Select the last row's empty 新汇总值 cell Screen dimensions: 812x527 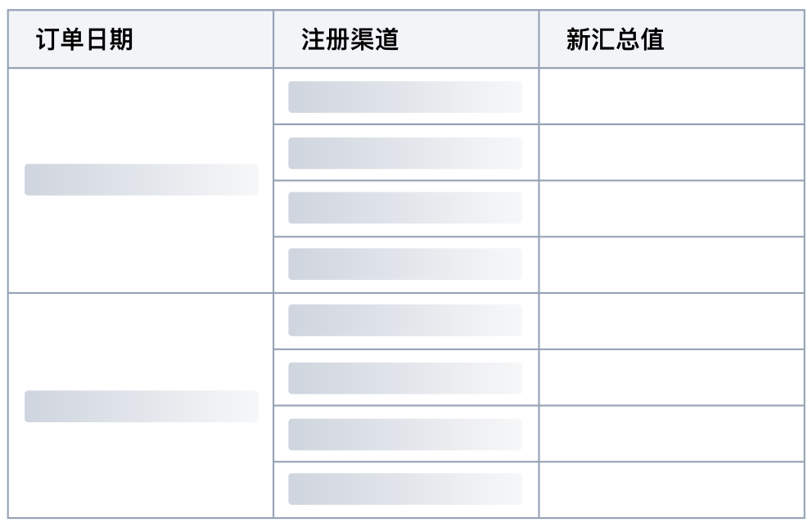(x=671, y=489)
